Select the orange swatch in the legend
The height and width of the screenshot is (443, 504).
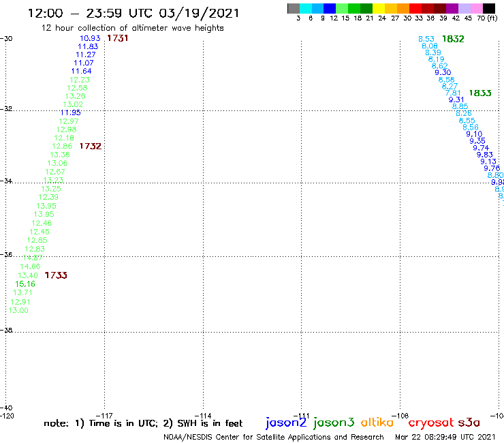[x=403, y=8]
